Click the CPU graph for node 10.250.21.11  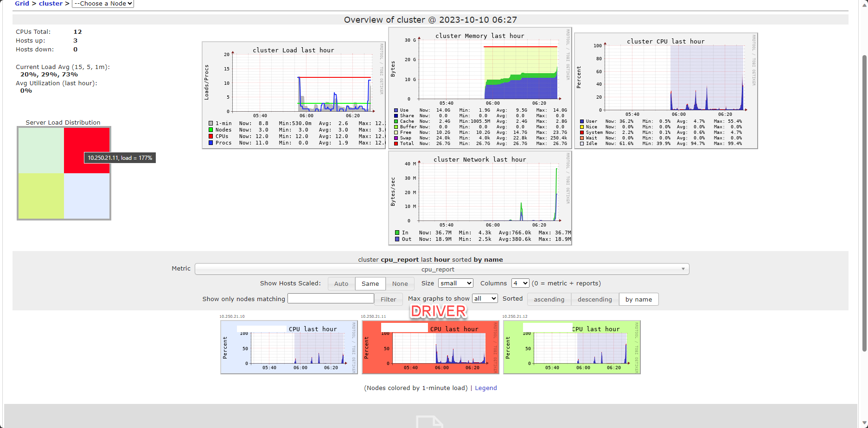(x=430, y=347)
